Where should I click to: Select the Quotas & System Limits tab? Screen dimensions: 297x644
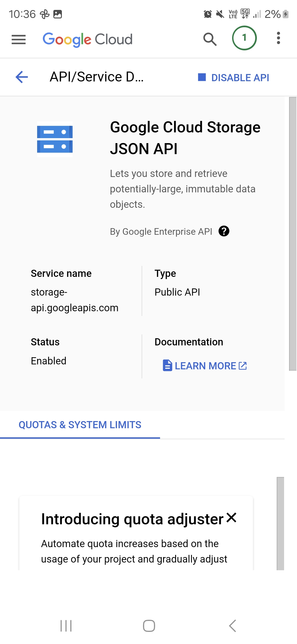80,425
